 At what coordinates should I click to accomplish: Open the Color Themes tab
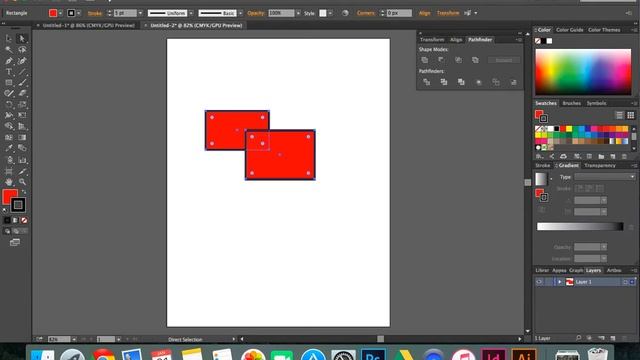point(604,30)
